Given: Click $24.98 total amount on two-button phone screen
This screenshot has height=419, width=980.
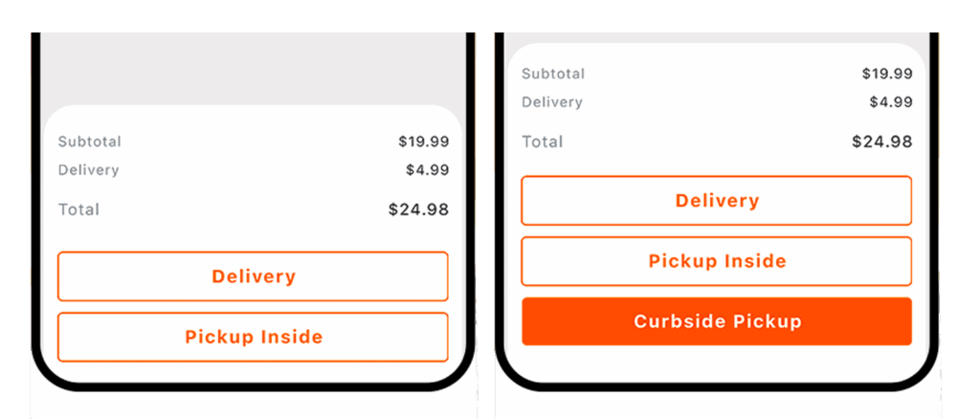Looking at the screenshot, I should pos(418,209).
